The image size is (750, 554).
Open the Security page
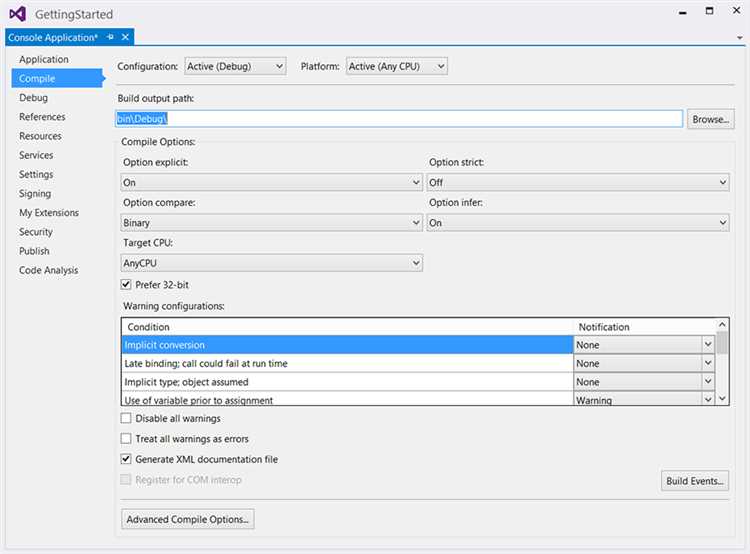(x=36, y=232)
